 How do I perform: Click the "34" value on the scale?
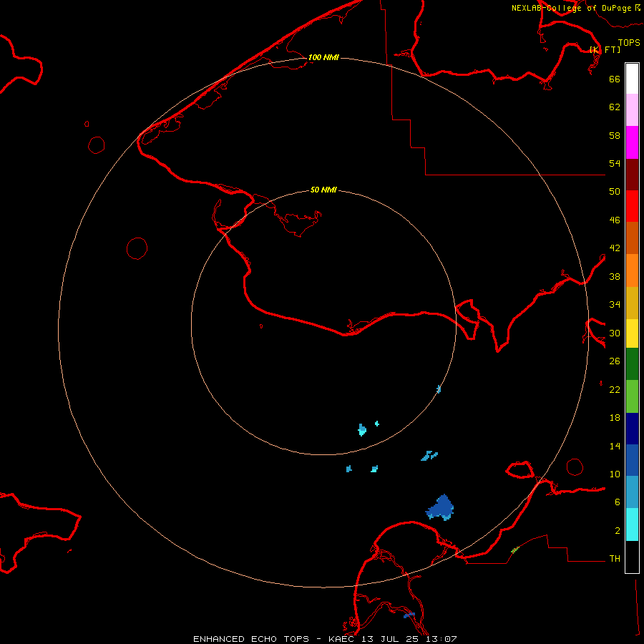pos(615,305)
